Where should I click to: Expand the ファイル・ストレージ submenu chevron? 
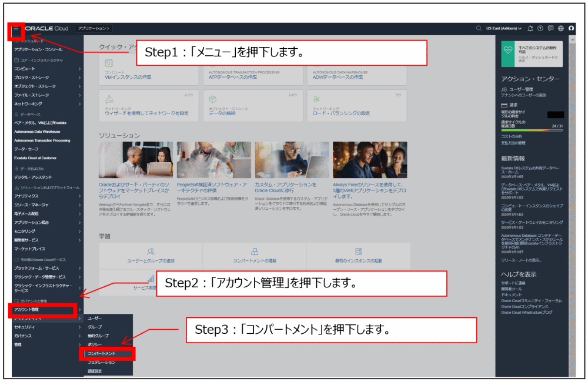tap(79, 95)
